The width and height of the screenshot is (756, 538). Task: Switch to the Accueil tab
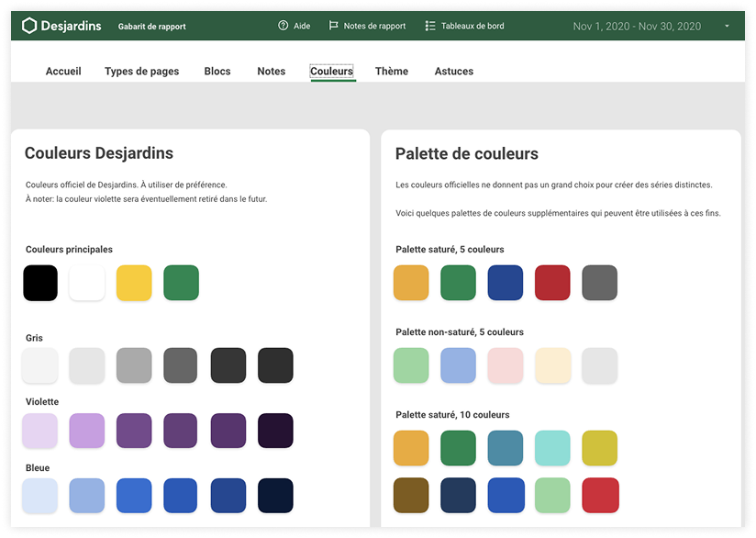pos(63,71)
